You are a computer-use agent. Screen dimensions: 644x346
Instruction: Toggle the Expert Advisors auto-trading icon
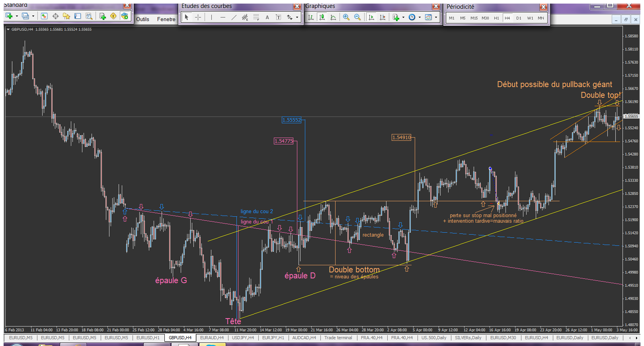pyautogui.click(x=125, y=16)
